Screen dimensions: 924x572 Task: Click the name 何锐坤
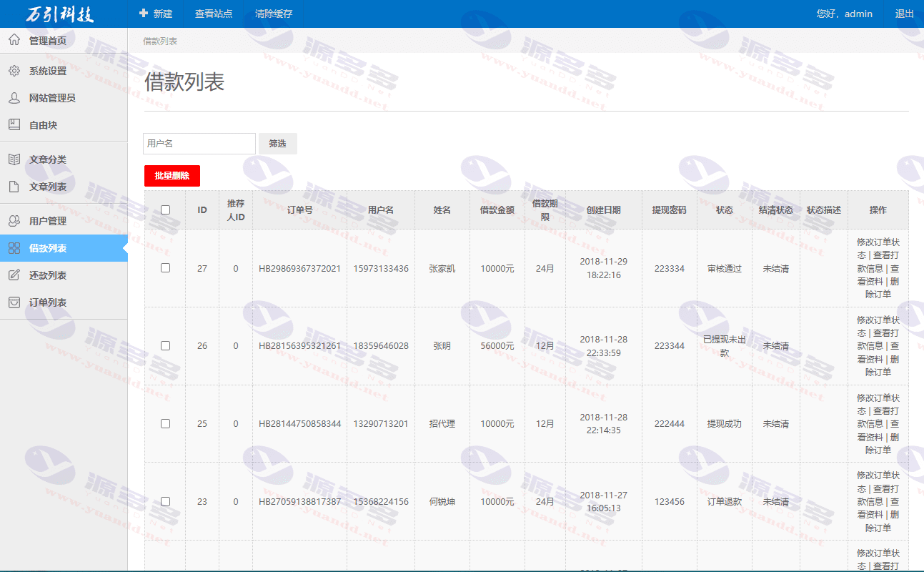tap(442, 502)
